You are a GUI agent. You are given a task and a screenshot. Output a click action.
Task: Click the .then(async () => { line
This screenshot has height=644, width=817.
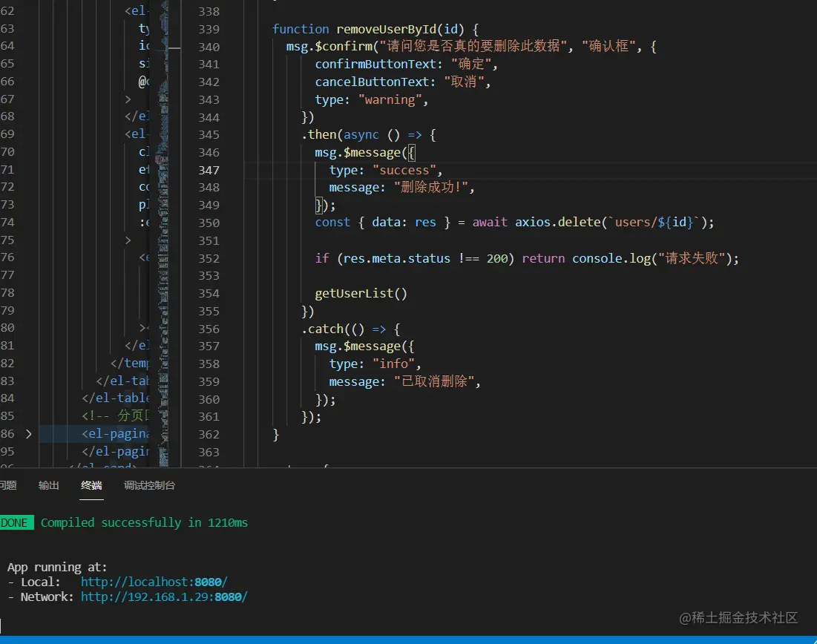pyautogui.click(x=368, y=134)
